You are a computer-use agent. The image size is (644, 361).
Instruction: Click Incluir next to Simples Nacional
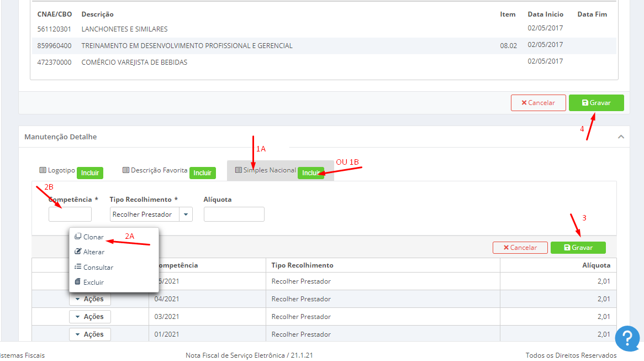point(311,173)
